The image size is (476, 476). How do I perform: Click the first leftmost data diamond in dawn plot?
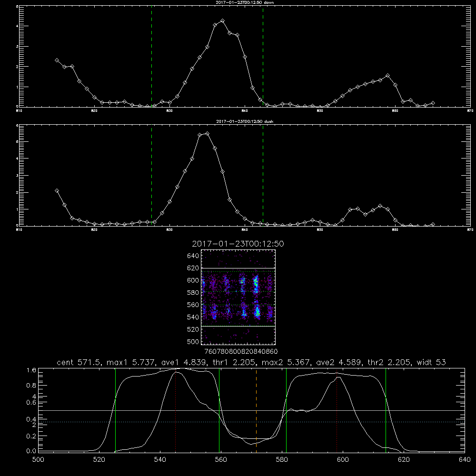(x=57, y=60)
